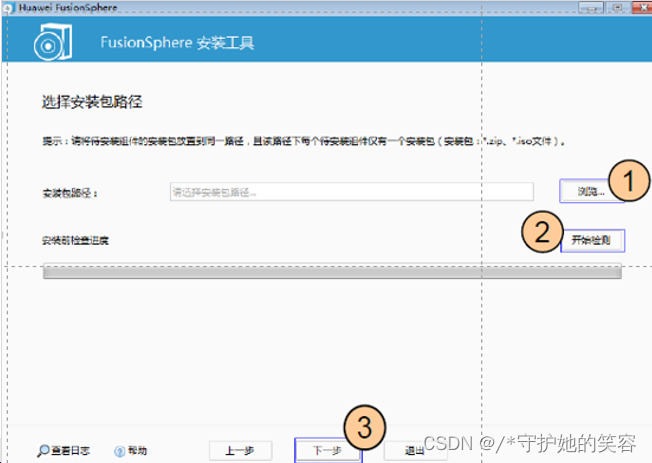Focus the 安装包路径 path input field
652x463 pixels.
(351, 192)
